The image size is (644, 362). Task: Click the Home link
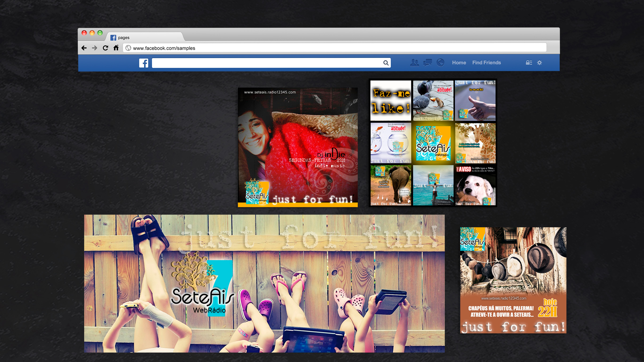click(x=459, y=62)
